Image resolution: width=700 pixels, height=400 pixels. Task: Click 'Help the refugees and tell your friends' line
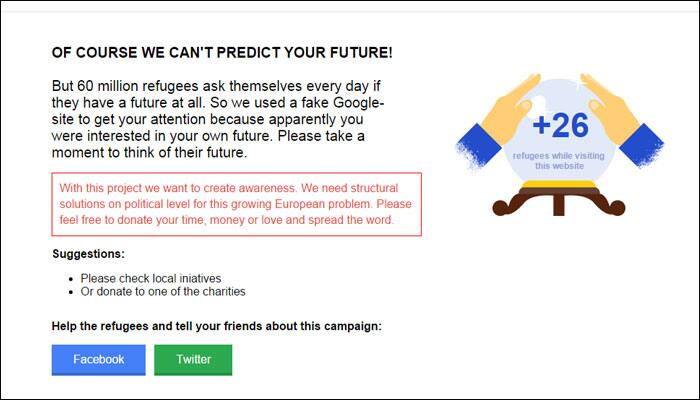pos(217,326)
